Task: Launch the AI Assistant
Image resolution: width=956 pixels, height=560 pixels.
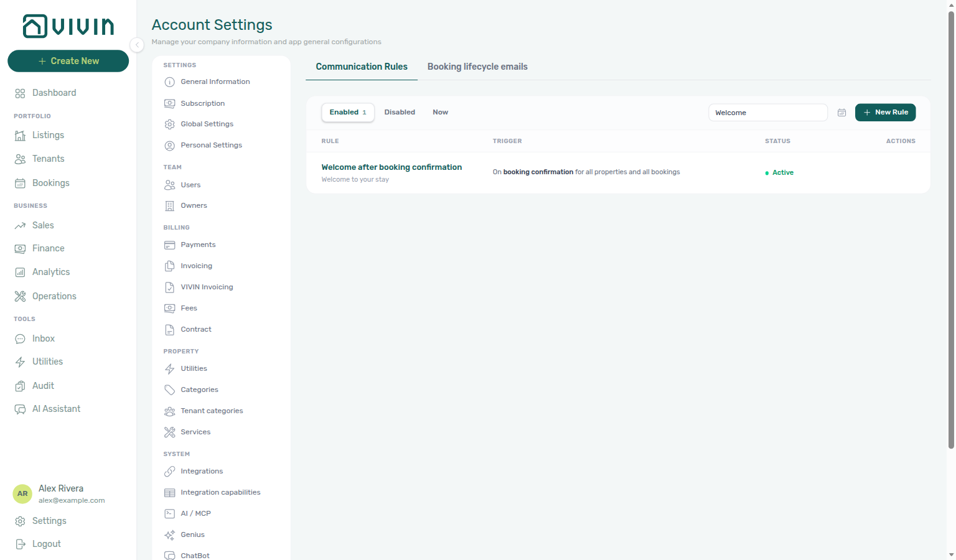Action: coord(56,409)
